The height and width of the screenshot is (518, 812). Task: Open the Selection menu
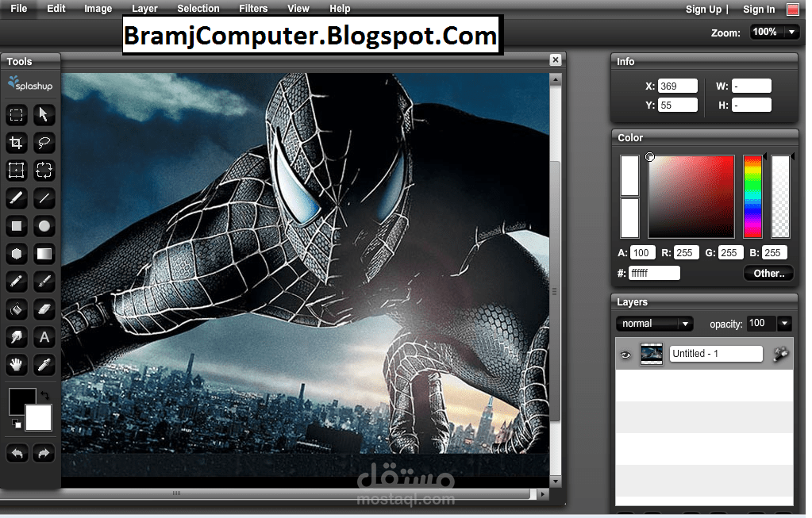tap(198, 9)
